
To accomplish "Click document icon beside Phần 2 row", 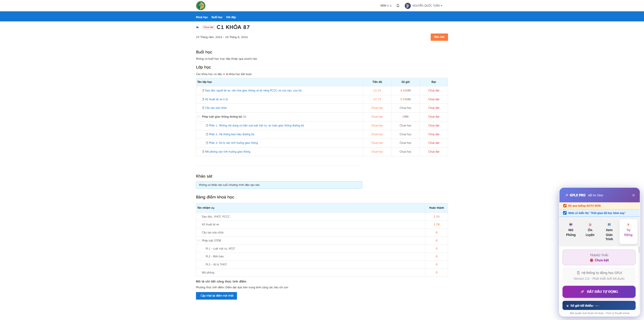I will click(x=207, y=134).
